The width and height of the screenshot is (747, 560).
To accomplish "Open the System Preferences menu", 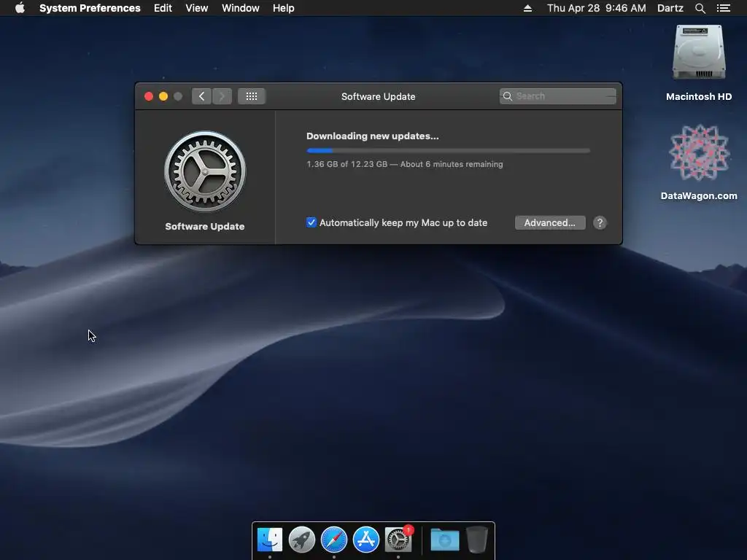I will click(90, 8).
